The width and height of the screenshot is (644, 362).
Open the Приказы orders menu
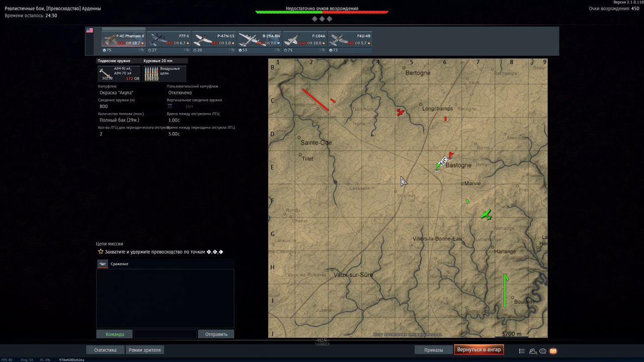(434, 350)
